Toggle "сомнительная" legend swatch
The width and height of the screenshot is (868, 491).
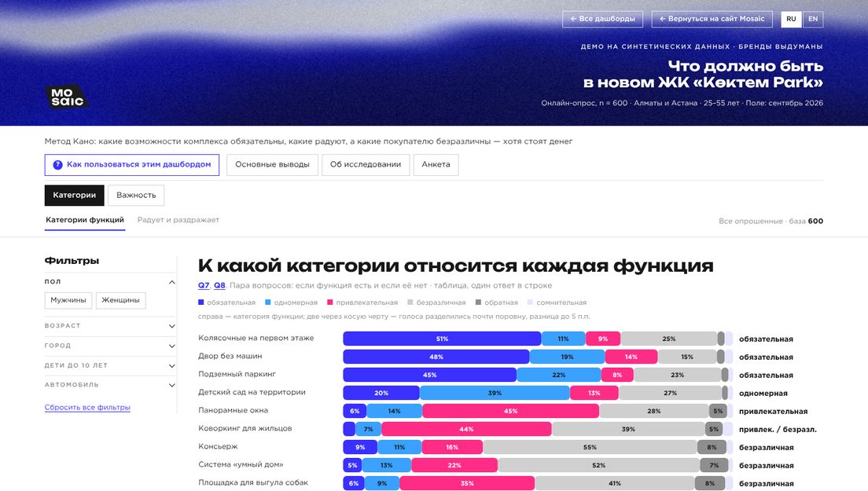(x=530, y=302)
